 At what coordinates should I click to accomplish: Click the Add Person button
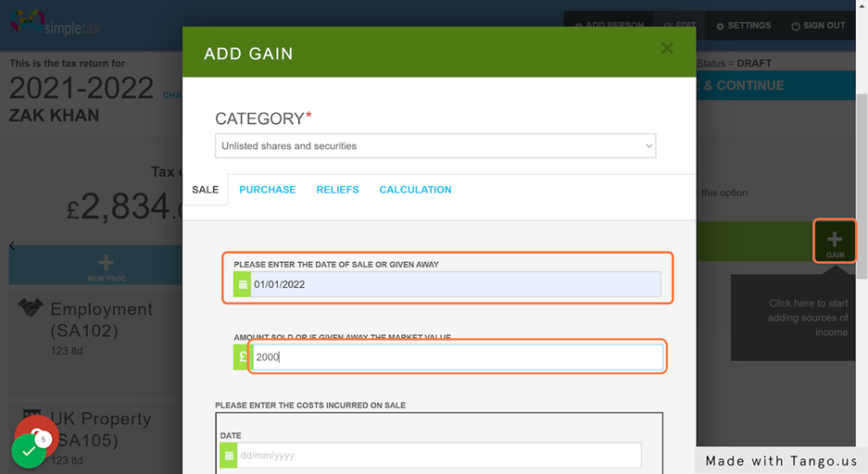(x=609, y=25)
